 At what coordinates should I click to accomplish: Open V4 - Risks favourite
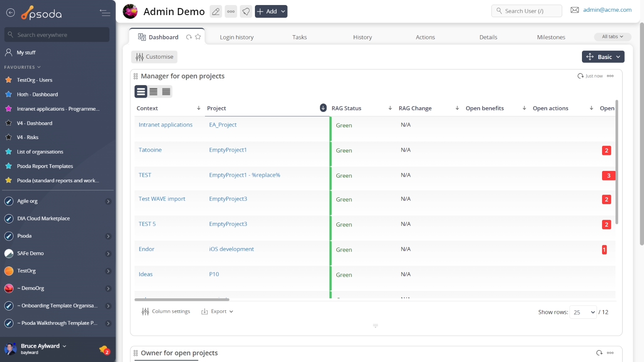pyautogui.click(x=27, y=137)
